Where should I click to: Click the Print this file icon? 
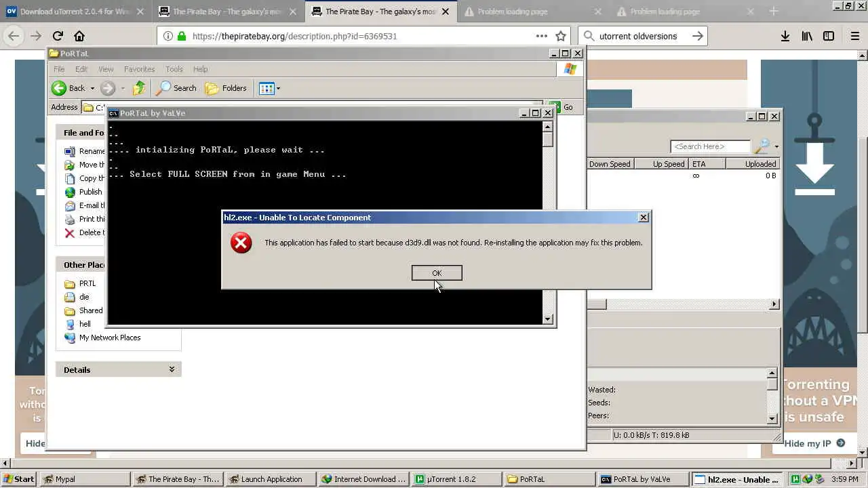tap(70, 219)
